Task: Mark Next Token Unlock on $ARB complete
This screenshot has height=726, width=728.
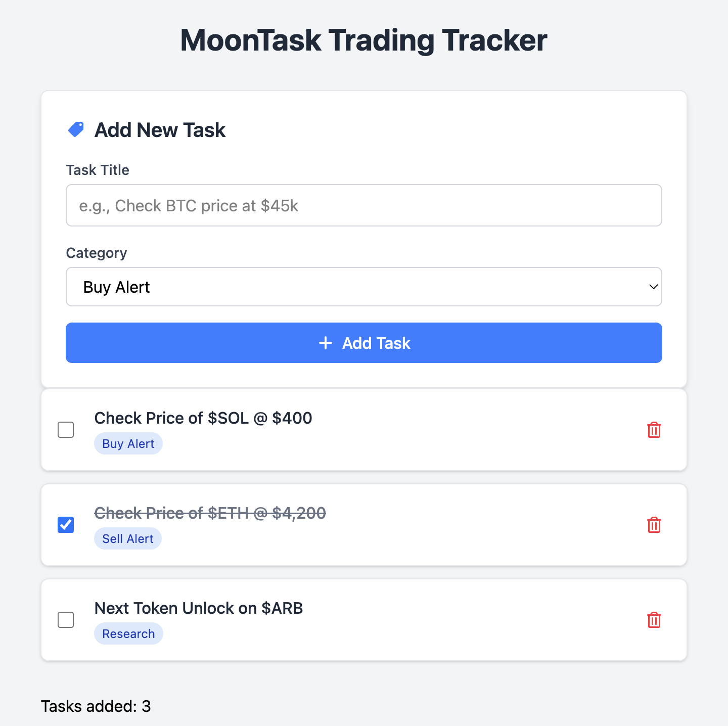Action: click(x=66, y=620)
